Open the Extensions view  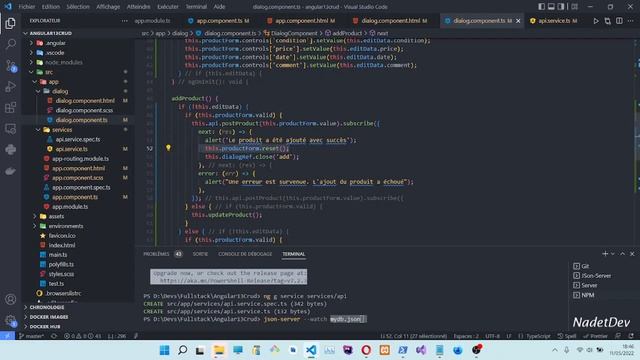[11, 108]
